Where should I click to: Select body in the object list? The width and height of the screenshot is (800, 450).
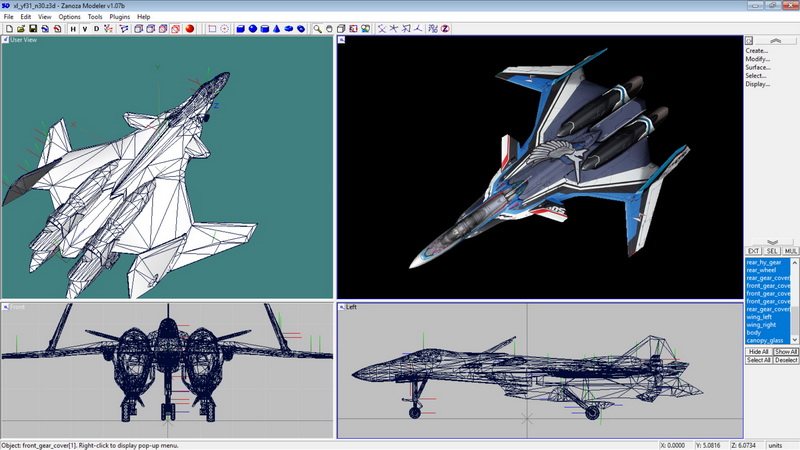click(x=768, y=333)
